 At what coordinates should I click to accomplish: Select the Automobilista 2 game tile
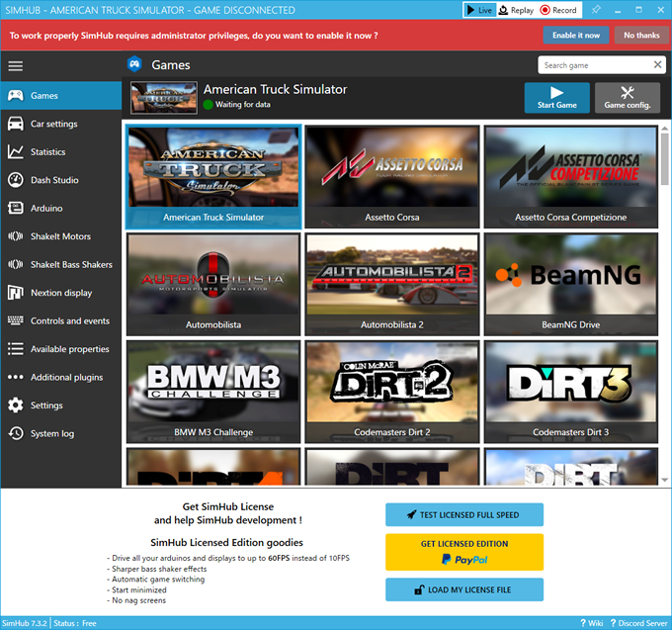391,284
